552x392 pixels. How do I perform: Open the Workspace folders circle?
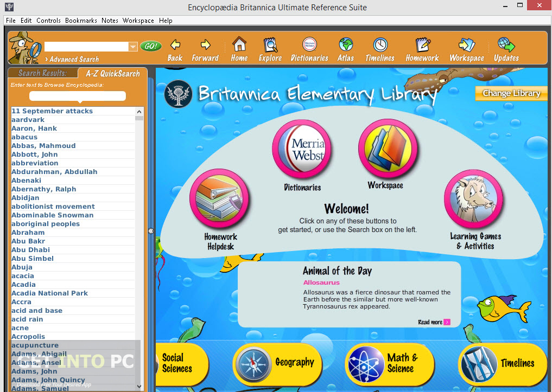(388, 148)
